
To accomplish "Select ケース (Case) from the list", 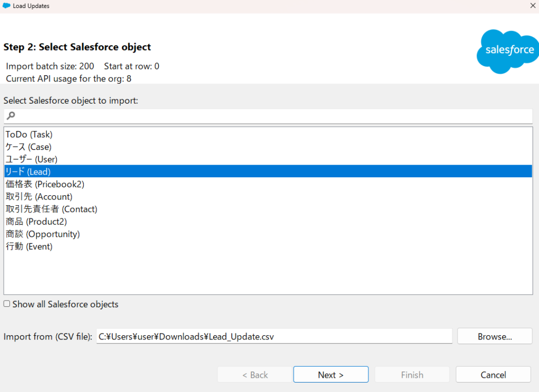I will [x=28, y=147].
